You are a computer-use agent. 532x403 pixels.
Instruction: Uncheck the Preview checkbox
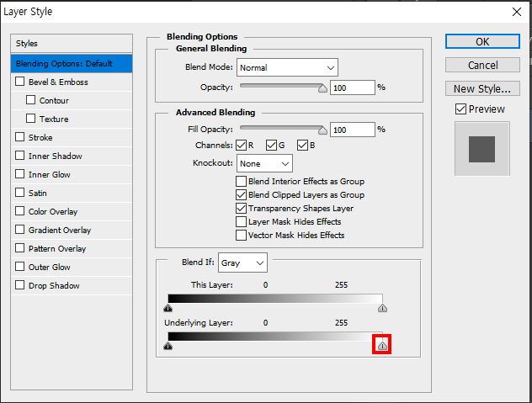tap(460, 109)
